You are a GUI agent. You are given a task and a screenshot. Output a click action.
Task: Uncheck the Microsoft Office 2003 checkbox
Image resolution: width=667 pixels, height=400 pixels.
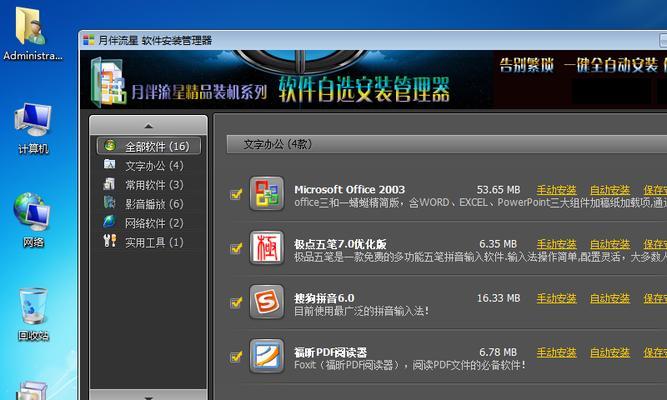[236, 194]
